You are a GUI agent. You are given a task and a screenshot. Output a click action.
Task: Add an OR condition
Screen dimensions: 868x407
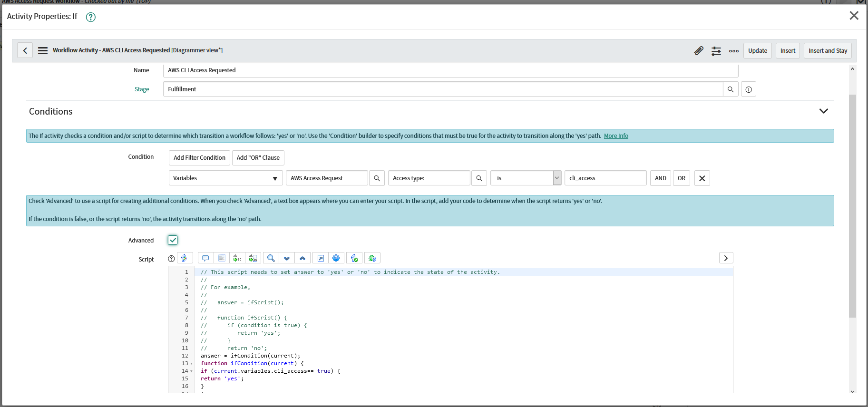click(x=682, y=178)
